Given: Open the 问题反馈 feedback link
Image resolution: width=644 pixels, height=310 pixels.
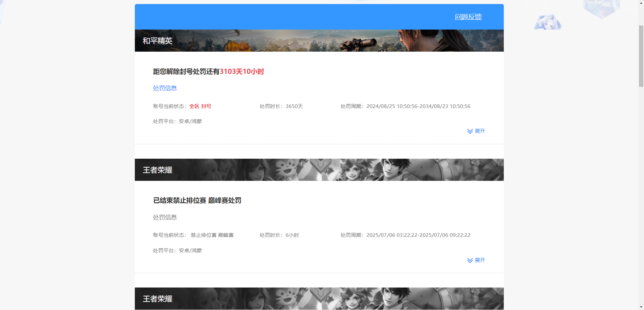Looking at the screenshot, I should click(x=468, y=16).
